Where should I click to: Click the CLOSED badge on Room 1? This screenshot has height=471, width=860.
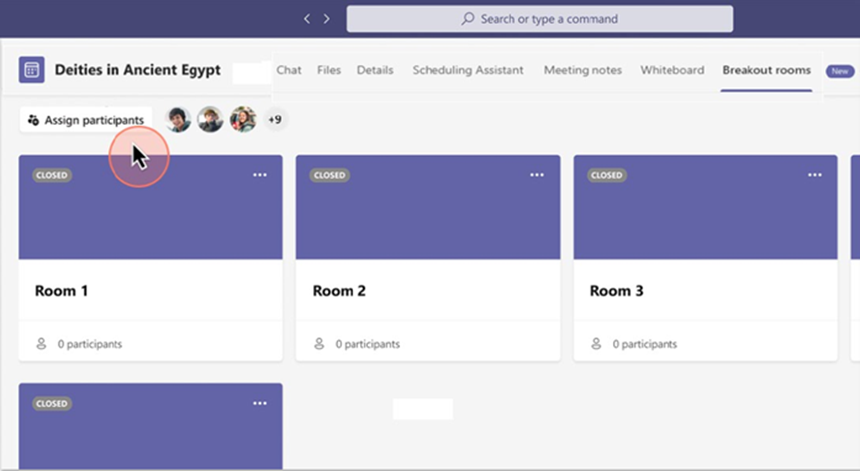coord(52,175)
